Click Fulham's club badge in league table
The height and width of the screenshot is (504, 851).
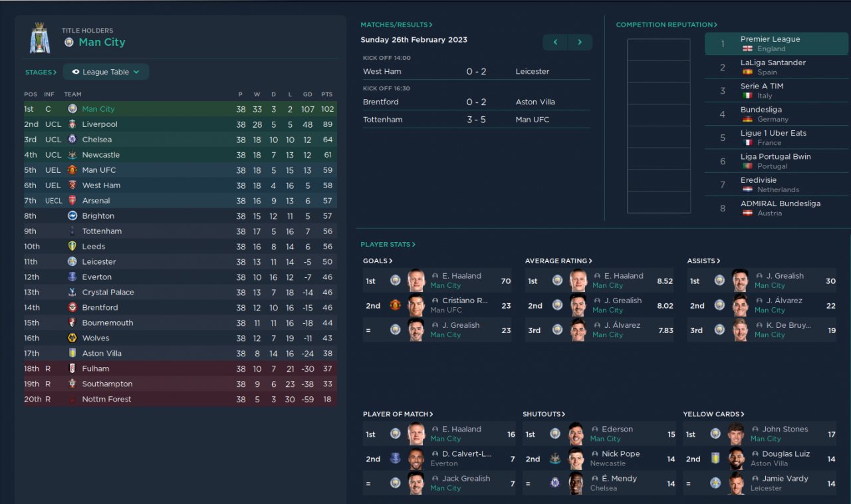tap(72, 369)
